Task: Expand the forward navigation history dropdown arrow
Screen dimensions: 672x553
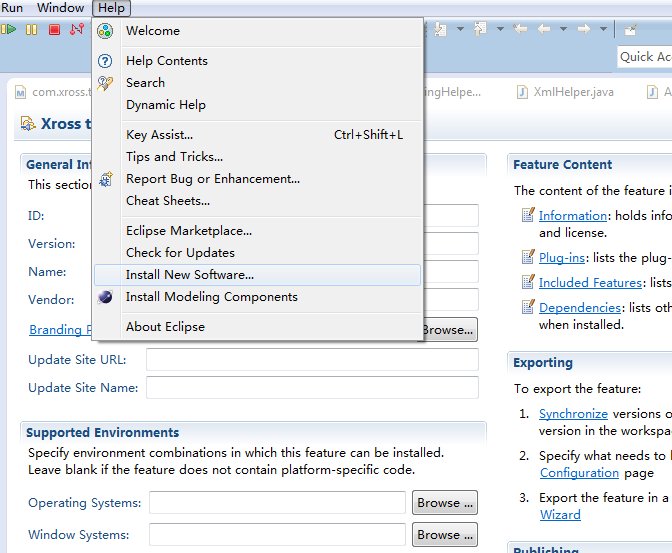Action: [602, 29]
